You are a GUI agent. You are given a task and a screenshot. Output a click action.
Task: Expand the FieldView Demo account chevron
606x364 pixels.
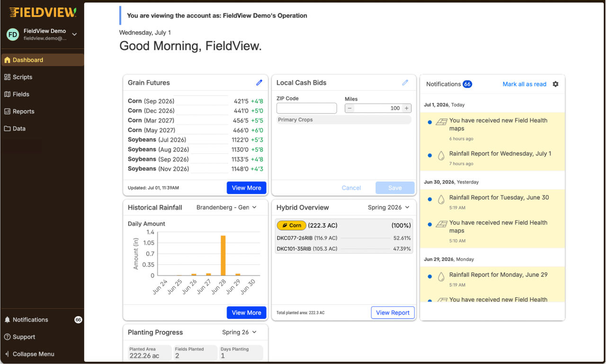coord(74,34)
